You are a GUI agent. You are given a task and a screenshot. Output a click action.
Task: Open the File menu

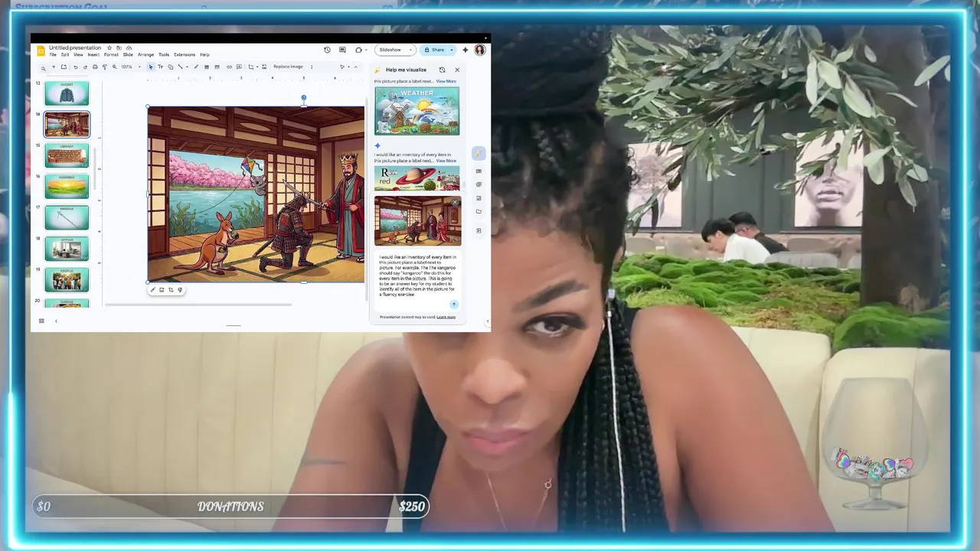pyautogui.click(x=53, y=55)
